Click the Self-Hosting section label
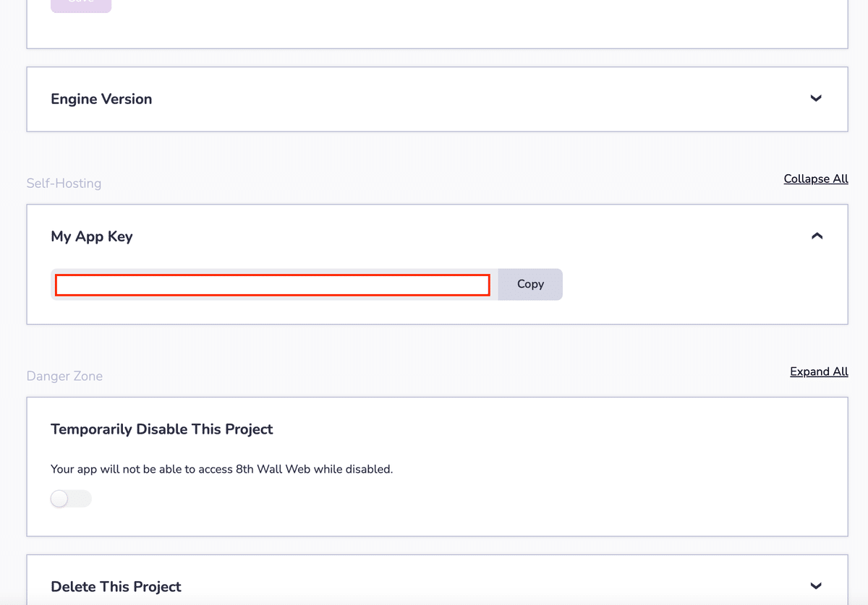Screen dimensions: 868x605 tap(64, 184)
